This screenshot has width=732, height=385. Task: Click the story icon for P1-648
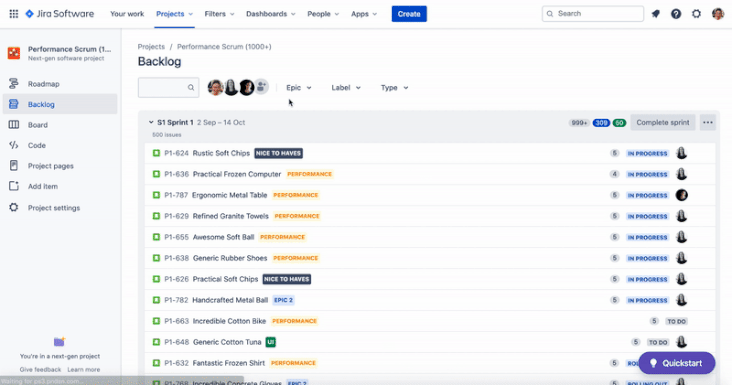point(156,342)
